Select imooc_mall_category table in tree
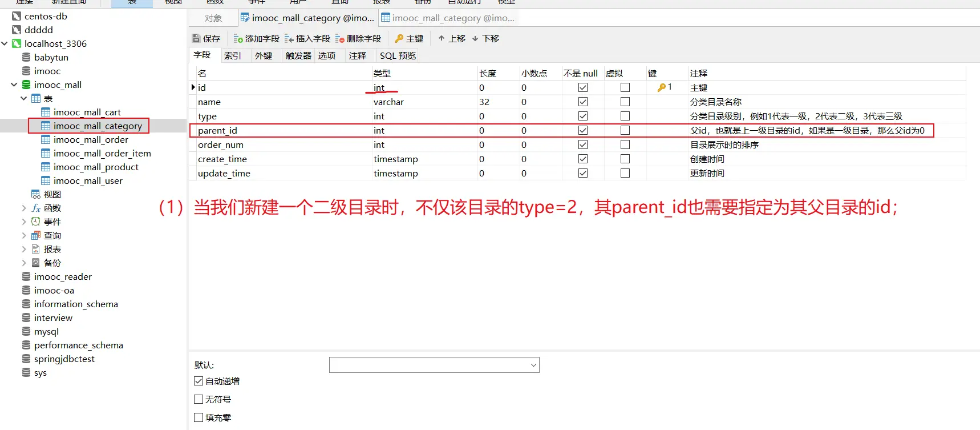 point(98,126)
